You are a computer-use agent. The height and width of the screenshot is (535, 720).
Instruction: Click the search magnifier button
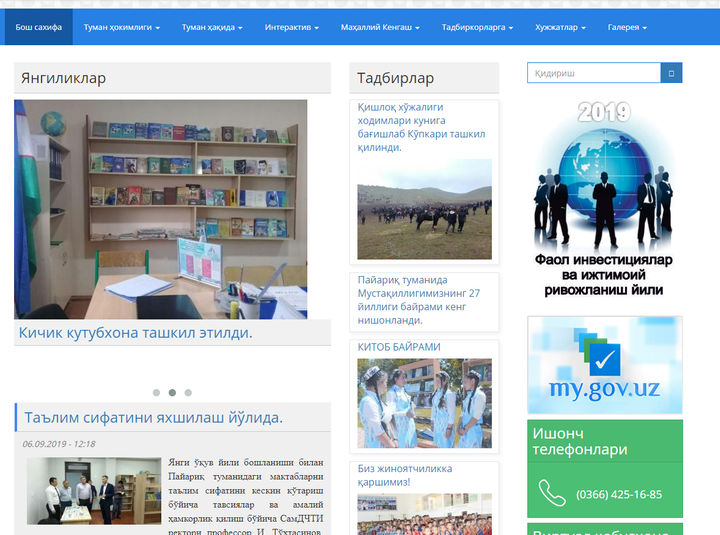pos(672,73)
